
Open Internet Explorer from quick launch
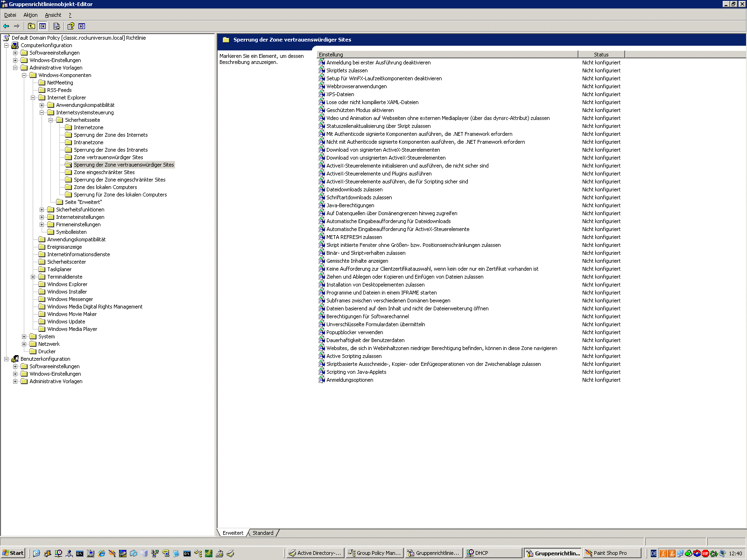101,553
